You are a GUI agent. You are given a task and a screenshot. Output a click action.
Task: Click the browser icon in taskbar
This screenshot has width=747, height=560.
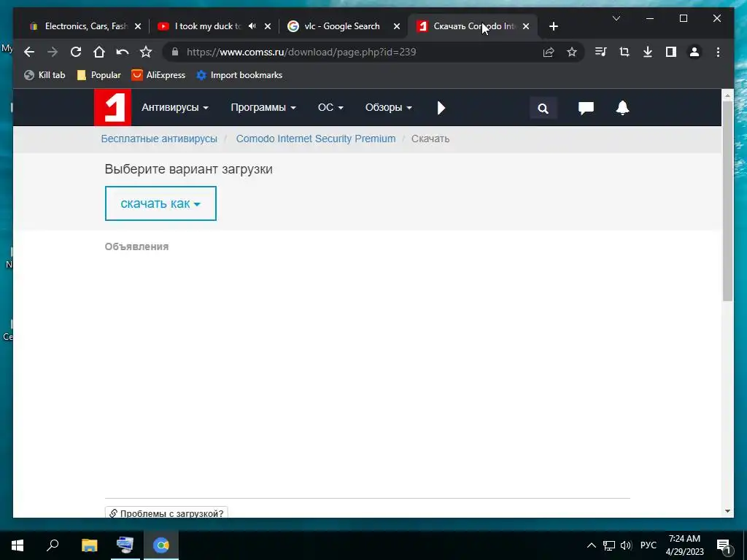pos(161,545)
